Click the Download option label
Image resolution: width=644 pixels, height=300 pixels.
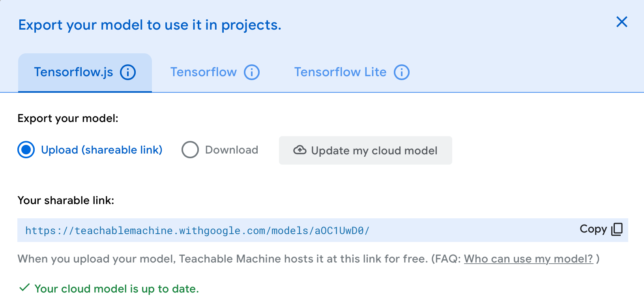pyautogui.click(x=232, y=150)
